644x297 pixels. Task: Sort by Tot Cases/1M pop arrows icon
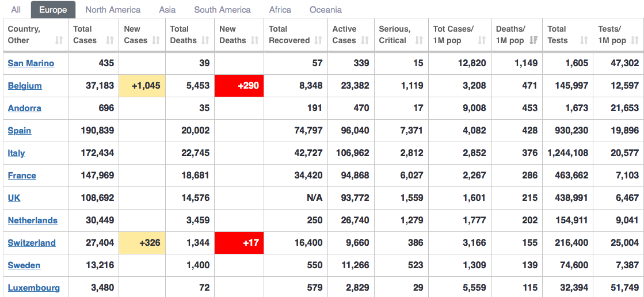point(482,40)
